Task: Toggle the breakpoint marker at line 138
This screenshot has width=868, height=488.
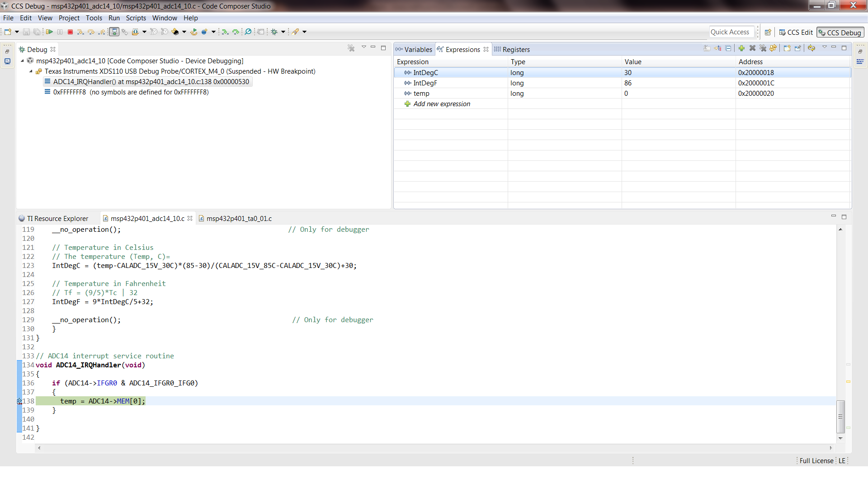Action: (19, 401)
